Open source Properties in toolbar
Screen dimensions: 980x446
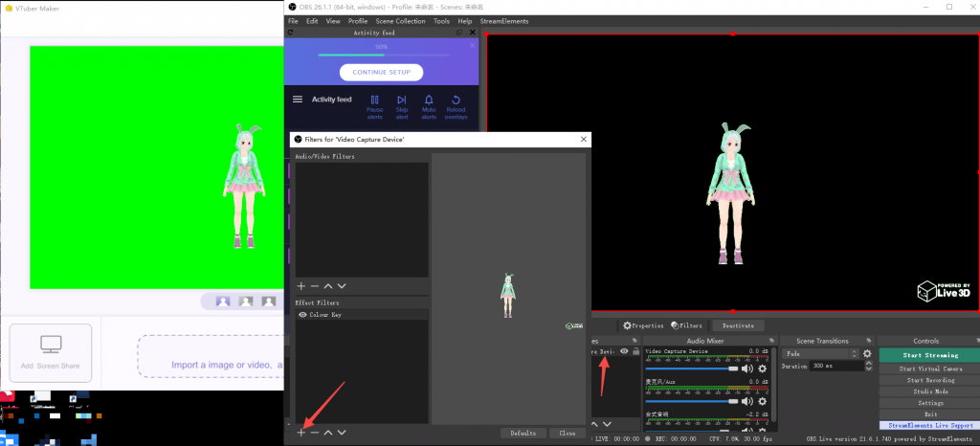click(643, 325)
